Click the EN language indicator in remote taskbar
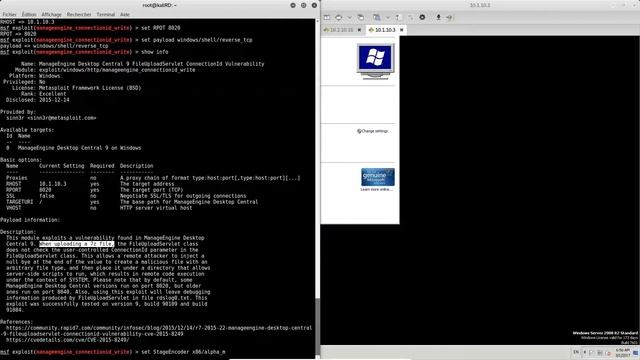The width and height of the screenshot is (640, 360). (576, 352)
